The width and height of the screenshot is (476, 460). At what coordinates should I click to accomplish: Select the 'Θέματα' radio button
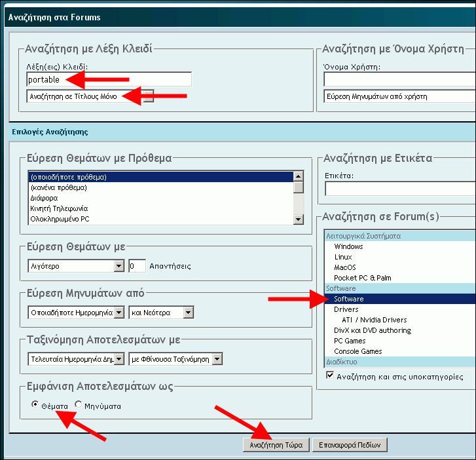point(35,405)
